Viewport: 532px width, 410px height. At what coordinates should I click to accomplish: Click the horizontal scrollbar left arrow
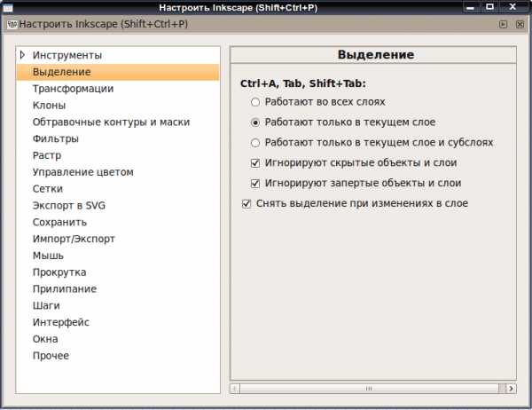(x=235, y=389)
